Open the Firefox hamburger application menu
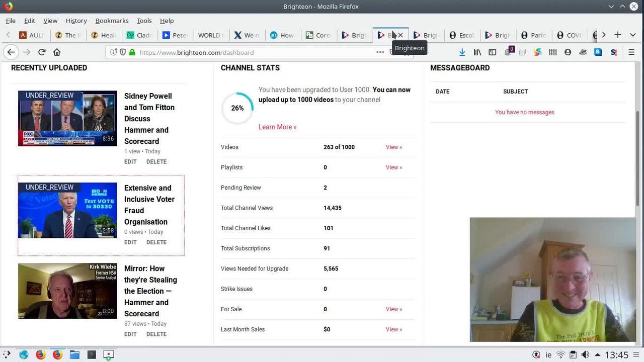Image resolution: width=644 pixels, height=362 pixels. [631, 52]
